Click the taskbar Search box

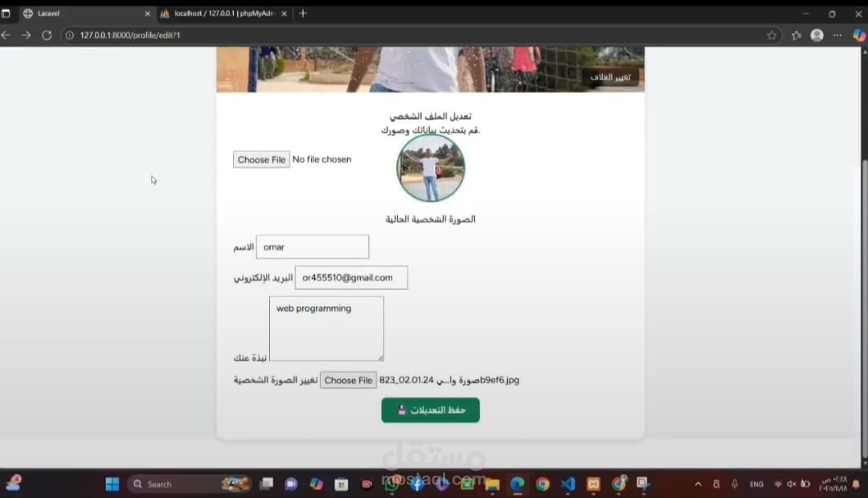tap(191, 484)
